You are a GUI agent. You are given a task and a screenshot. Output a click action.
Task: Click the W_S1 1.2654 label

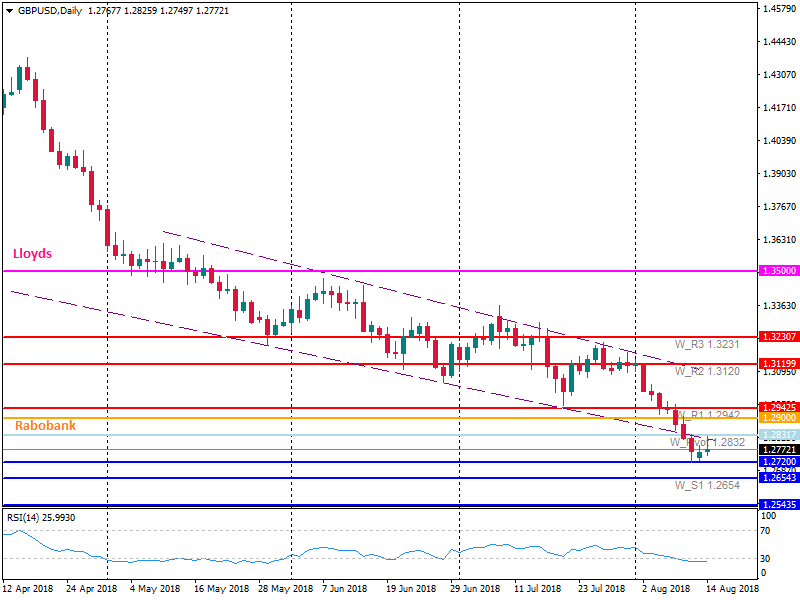[707, 485]
